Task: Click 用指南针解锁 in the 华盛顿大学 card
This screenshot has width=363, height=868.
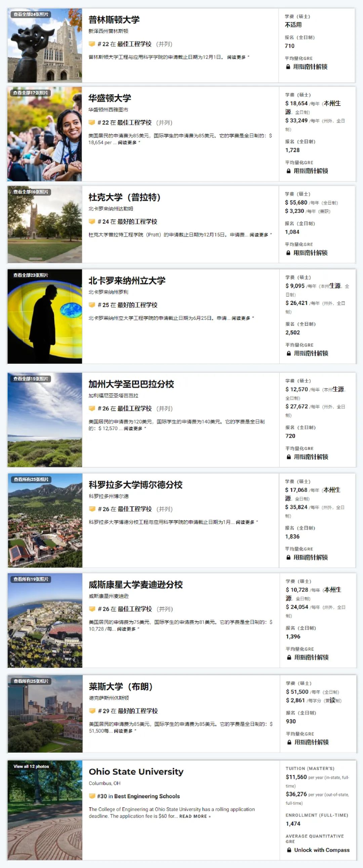Action: pos(311,171)
